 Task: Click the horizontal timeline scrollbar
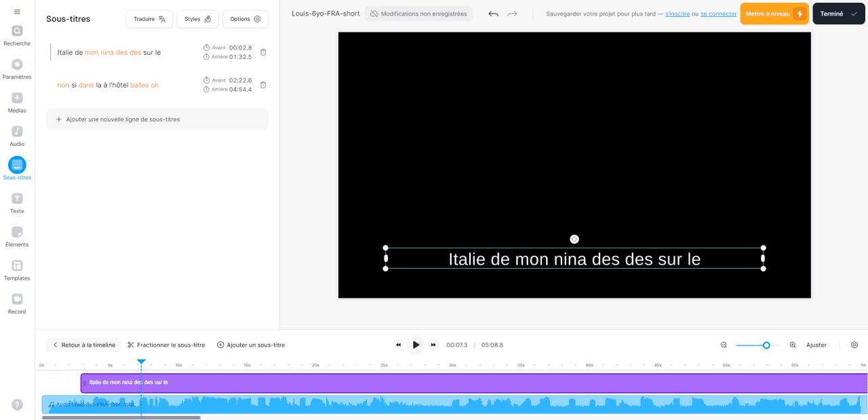click(x=121, y=417)
